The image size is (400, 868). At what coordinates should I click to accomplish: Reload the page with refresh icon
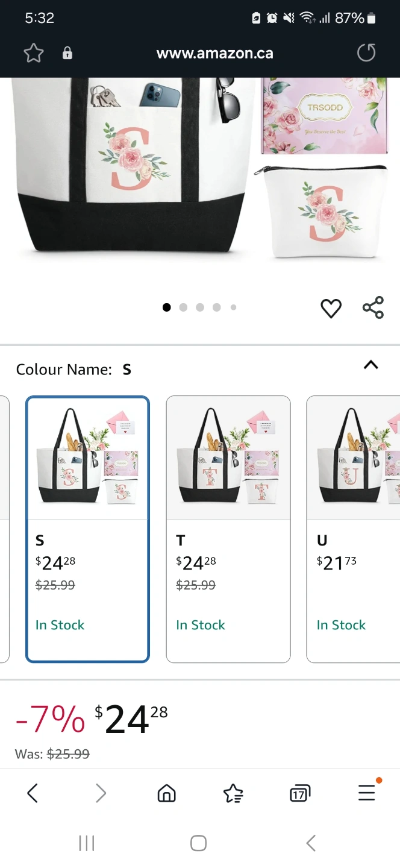click(366, 53)
